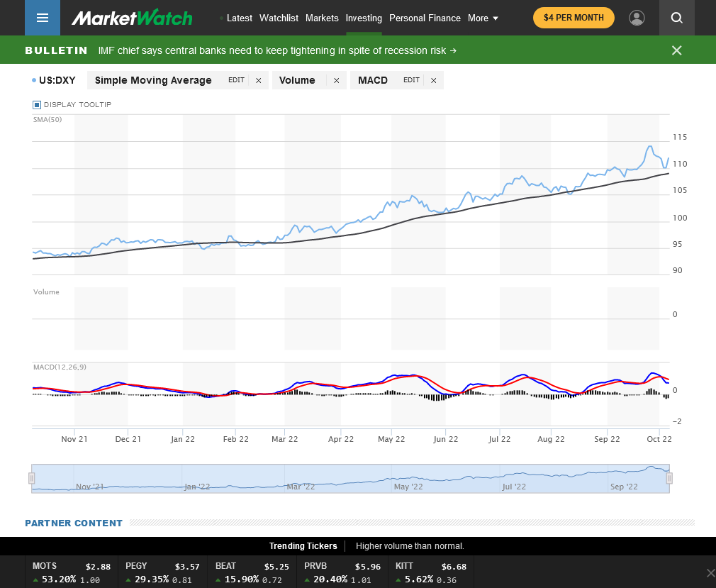Go to the Markets menu item
Image resolution: width=716 pixels, height=588 pixels.
pos(322,18)
